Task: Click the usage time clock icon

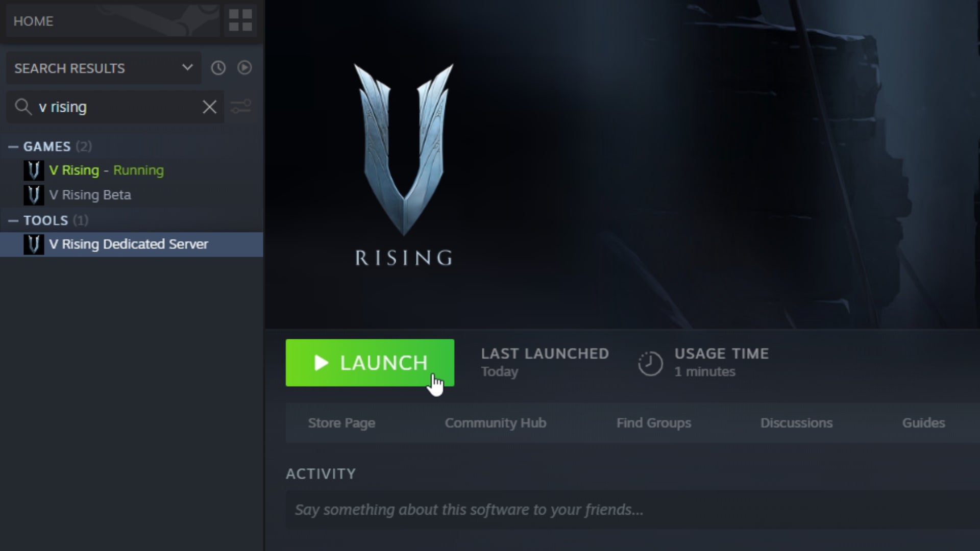Action: click(650, 363)
